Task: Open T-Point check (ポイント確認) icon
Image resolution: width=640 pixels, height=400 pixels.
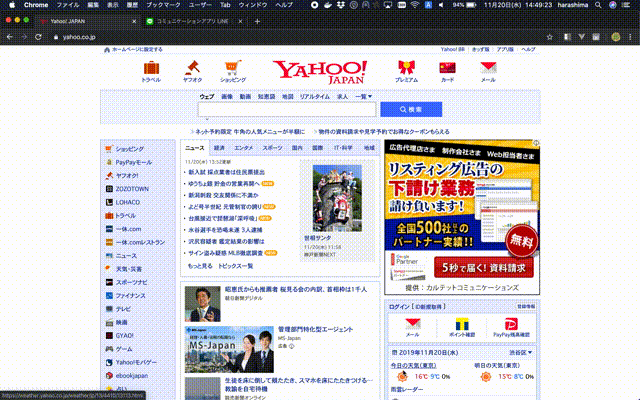Action: (462, 324)
